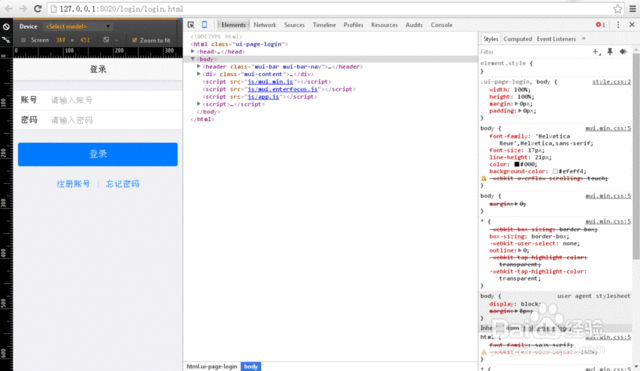Open network throttling settings icon
Image resolution: width=640 pixels, height=371 pixels.
point(6,40)
